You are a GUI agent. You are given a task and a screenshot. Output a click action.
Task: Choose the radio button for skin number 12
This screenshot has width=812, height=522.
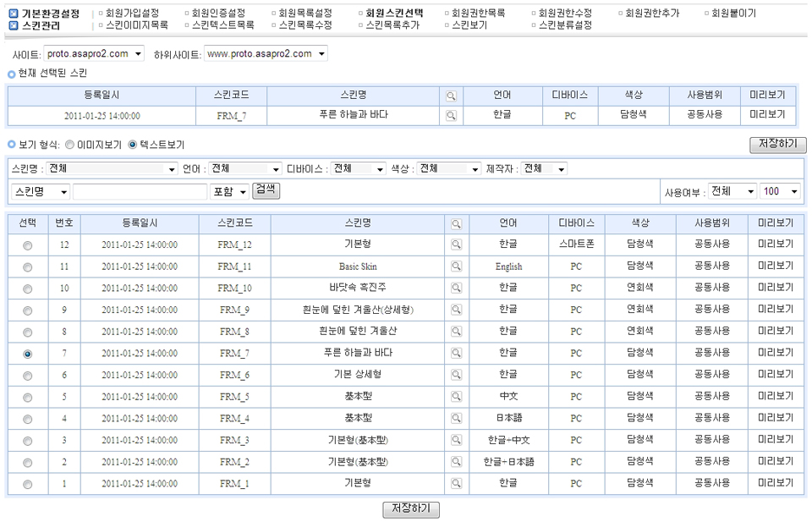click(27, 245)
